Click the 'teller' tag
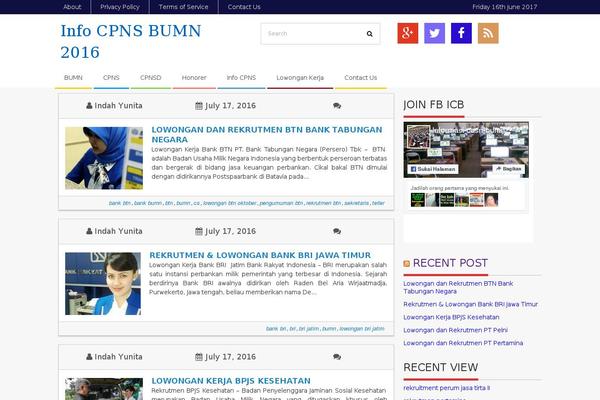Viewport: 600px width, 400px height. click(x=378, y=203)
